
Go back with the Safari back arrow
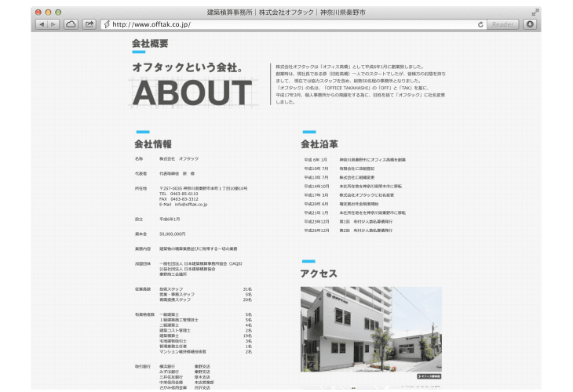[x=42, y=24]
